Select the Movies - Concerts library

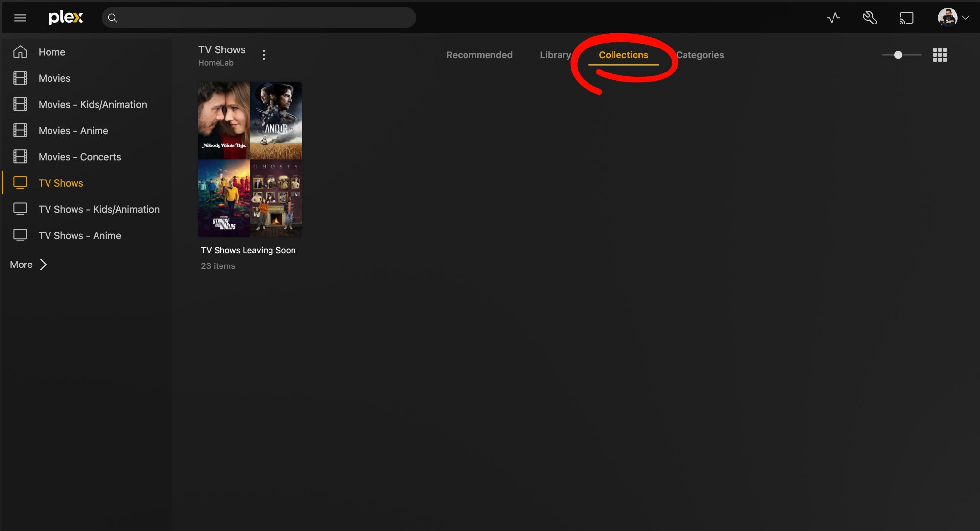[80, 157]
